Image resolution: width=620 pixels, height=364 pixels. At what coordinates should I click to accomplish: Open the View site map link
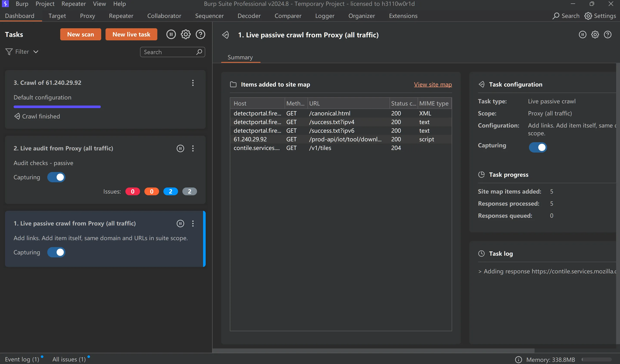433,84
